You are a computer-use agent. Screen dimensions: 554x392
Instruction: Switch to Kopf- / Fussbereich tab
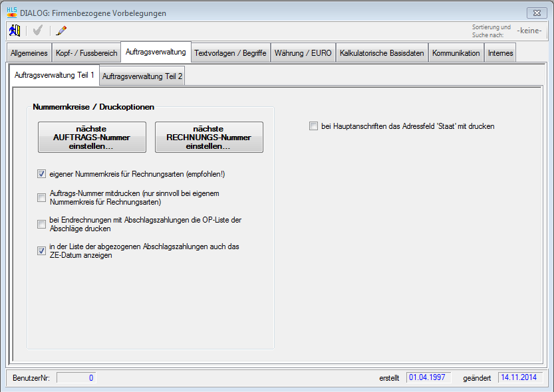[86, 53]
